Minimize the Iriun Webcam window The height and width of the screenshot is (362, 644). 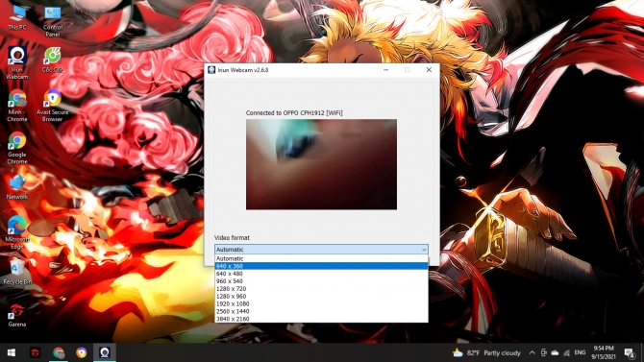point(385,70)
